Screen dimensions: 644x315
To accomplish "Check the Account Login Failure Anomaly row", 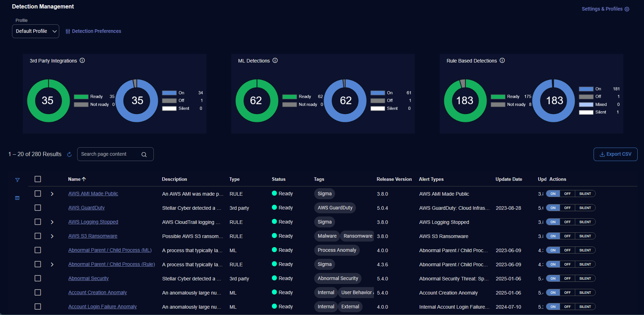I will pyautogui.click(x=38, y=307).
